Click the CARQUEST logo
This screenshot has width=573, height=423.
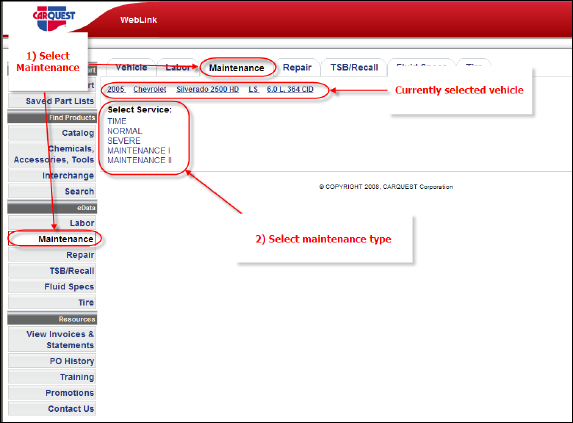point(54,18)
